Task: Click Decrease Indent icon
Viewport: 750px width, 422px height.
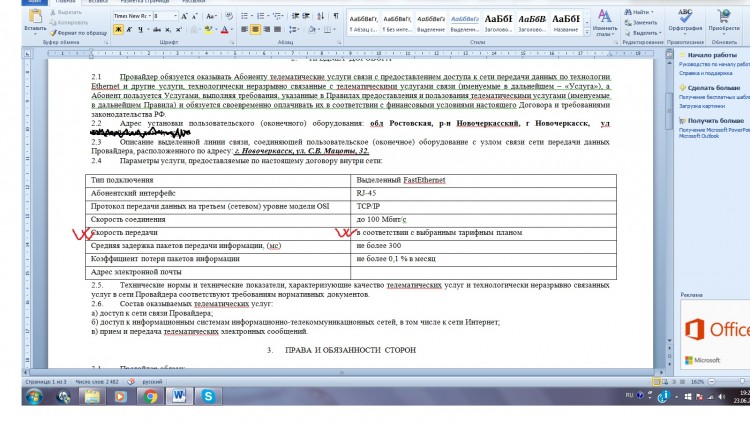Action: coord(295,16)
